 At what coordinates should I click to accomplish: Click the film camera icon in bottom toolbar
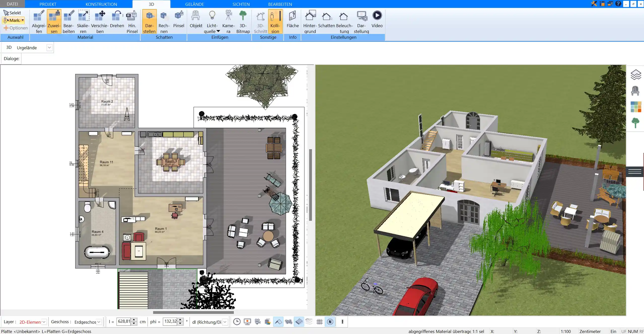click(x=258, y=322)
